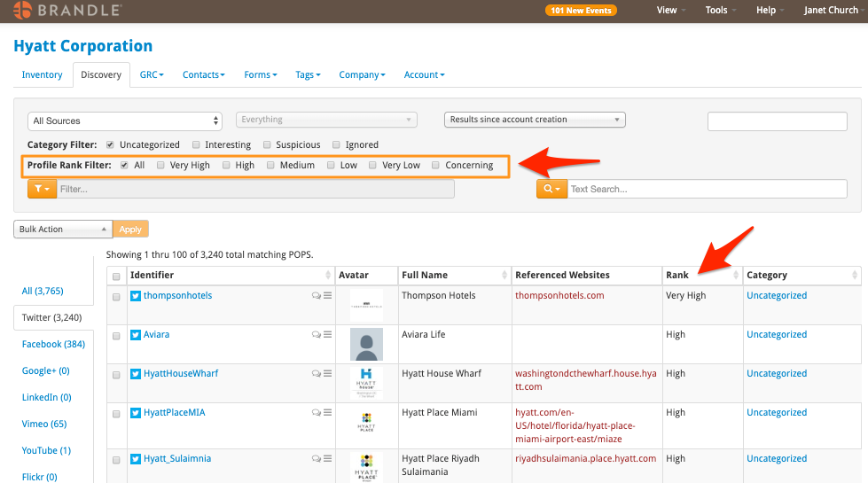Click the Aviara Life avatar thumbnail
This screenshot has width=868, height=483.
coord(366,344)
